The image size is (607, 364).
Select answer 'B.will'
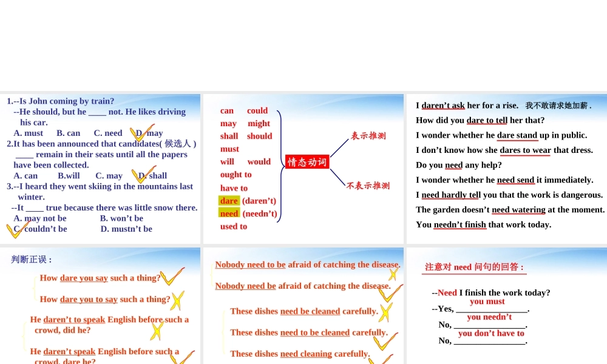coord(69,175)
